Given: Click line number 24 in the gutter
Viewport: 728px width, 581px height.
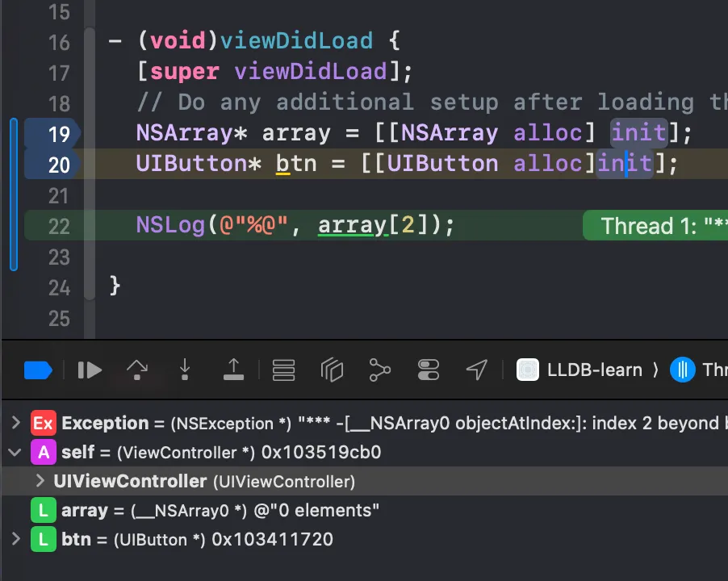Looking at the screenshot, I should click(58, 288).
